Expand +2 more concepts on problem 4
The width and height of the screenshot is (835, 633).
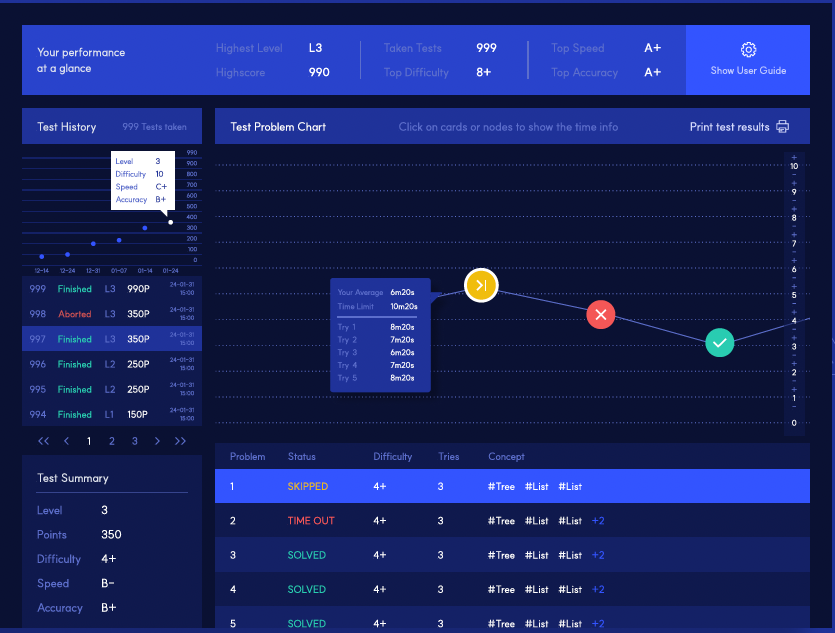[x=598, y=589]
